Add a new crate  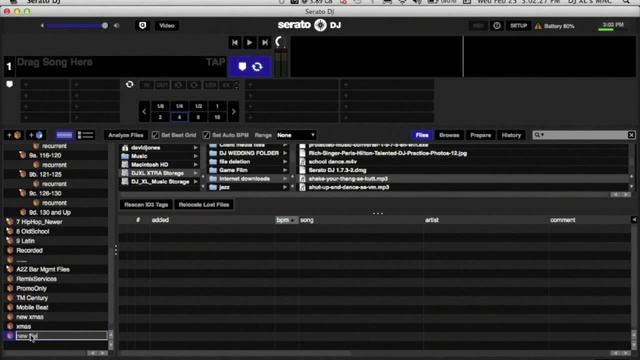pos(13,135)
